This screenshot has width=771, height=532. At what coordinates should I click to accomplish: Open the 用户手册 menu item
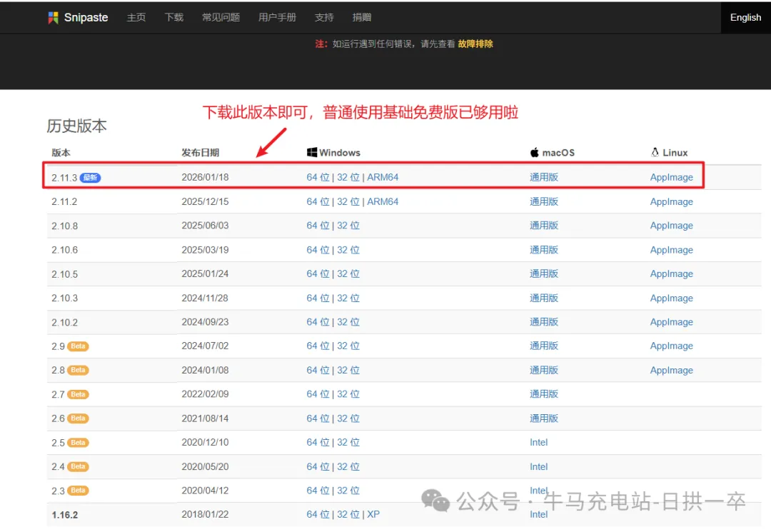(277, 17)
